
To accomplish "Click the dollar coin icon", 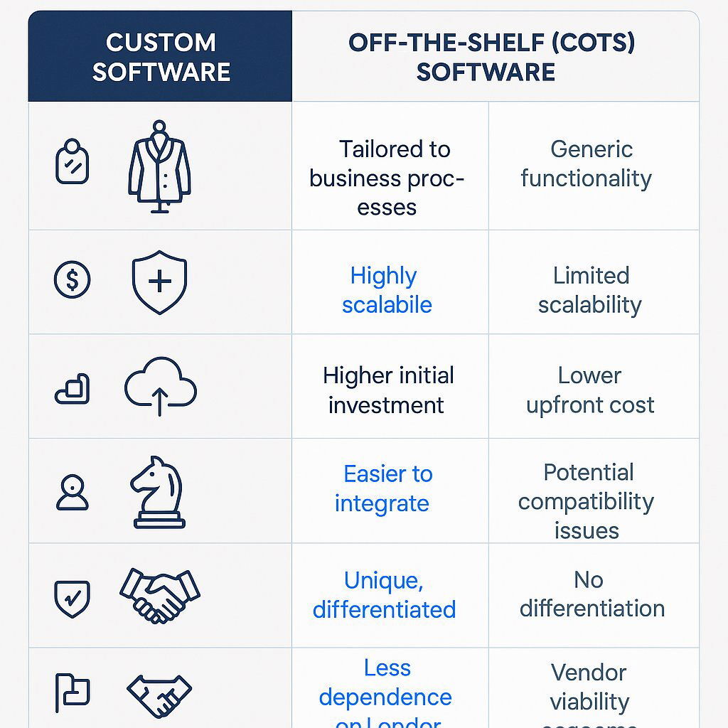I will tap(73, 279).
